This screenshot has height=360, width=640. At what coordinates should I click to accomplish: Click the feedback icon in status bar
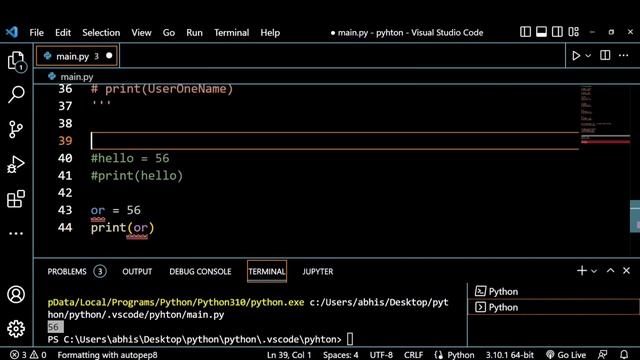click(602, 355)
